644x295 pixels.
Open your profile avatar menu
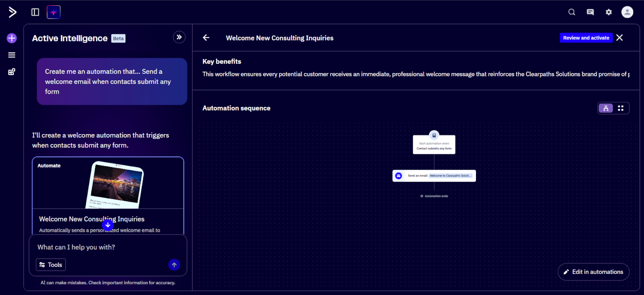click(x=627, y=12)
